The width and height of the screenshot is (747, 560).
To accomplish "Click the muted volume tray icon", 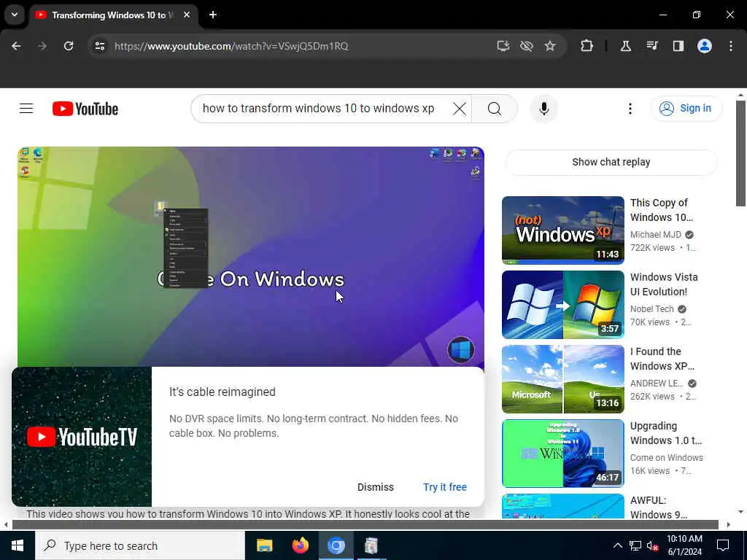I will (653, 545).
